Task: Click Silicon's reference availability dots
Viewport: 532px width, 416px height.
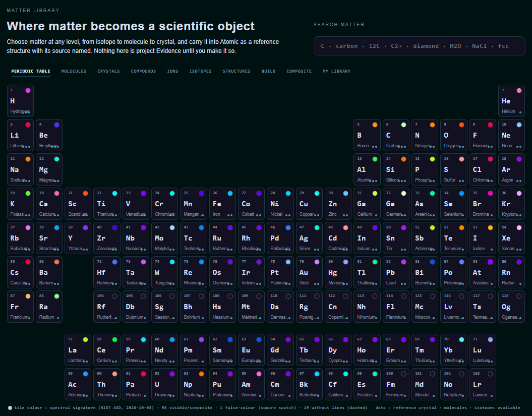Action: pyautogui.click(x=402, y=181)
